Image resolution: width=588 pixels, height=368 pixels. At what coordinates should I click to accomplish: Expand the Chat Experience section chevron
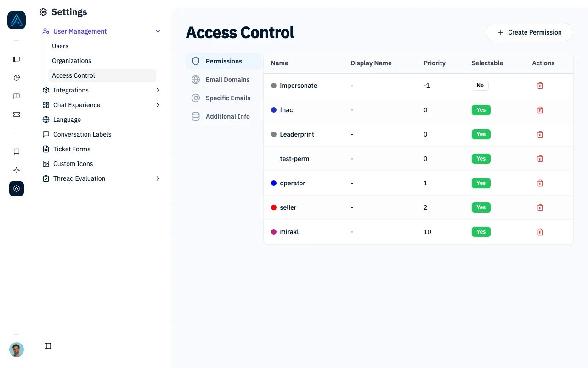pos(158,105)
